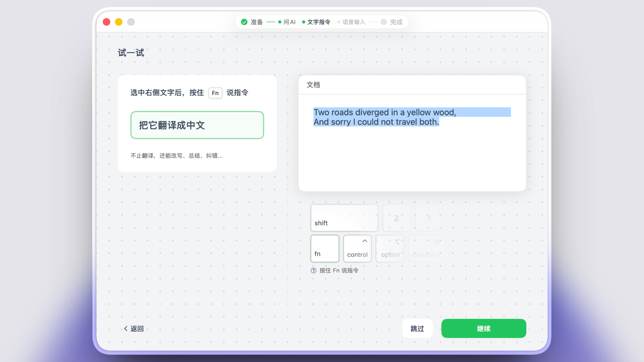Click the Z key on the keyboard
The height and width of the screenshot is (362, 644).
(396, 218)
